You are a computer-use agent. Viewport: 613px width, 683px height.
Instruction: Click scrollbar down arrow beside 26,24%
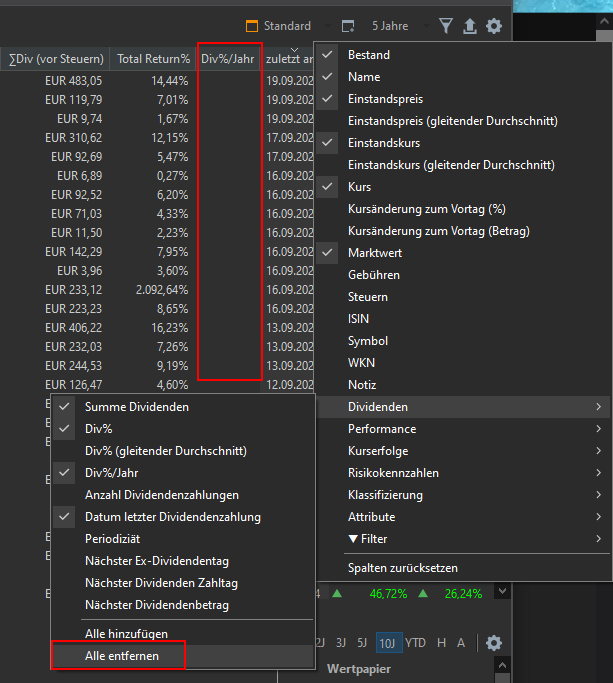click(x=502, y=593)
